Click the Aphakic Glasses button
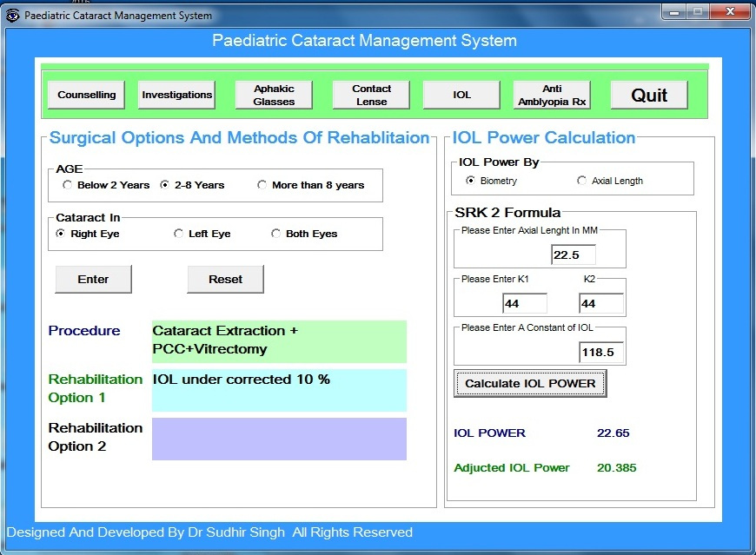This screenshot has width=756, height=555. pyautogui.click(x=274, y=95)
